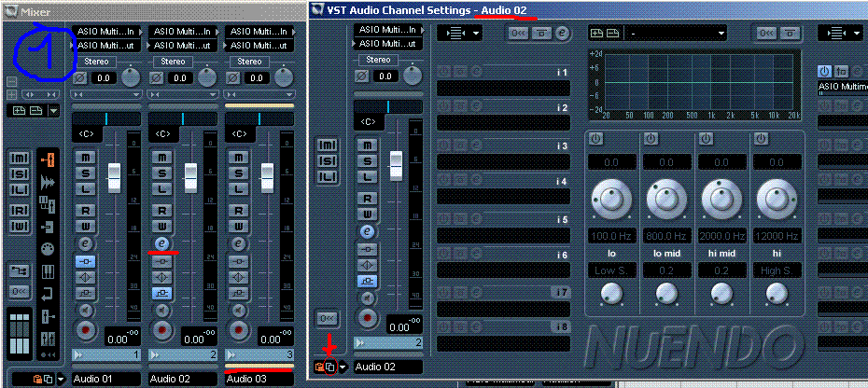Enable Listen on Audio 02 in Mixer
Image resolution: width=868 pixels, height=388 pixels.
point(161,188)
